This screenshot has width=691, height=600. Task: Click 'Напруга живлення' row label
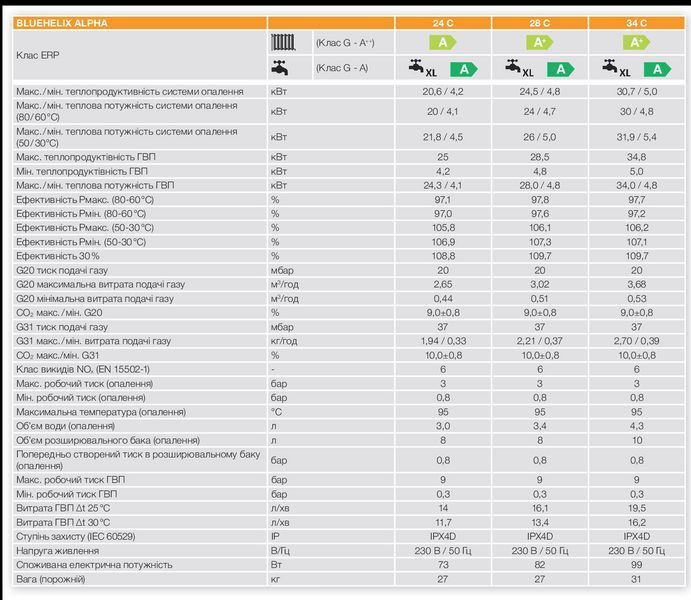[57, 551]
